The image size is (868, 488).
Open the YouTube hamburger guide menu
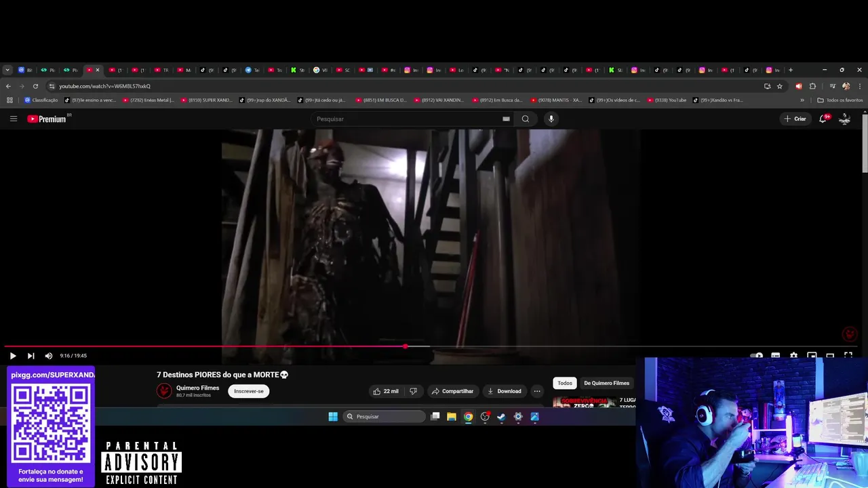(13, 119)
